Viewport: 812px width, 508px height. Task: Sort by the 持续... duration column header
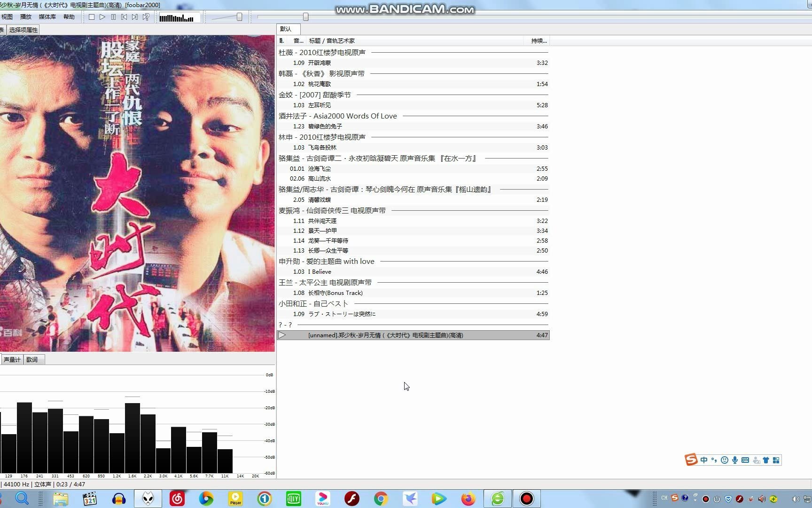click(x=536, y=41)
